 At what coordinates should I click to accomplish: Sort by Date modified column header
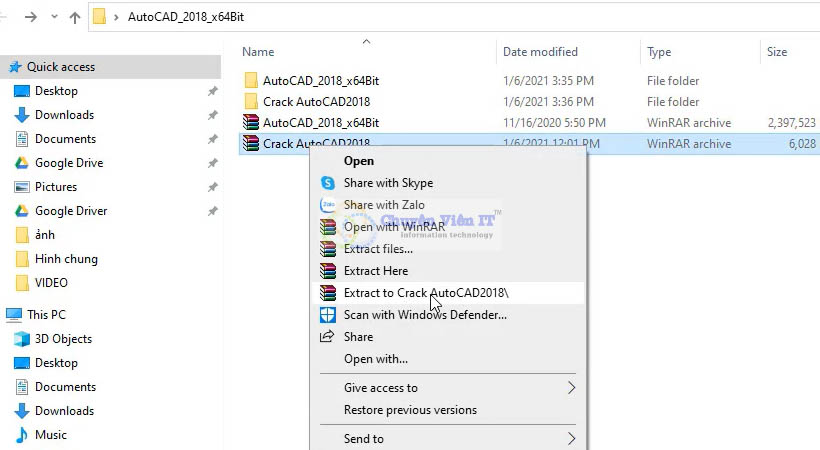[x=540, y=52]
